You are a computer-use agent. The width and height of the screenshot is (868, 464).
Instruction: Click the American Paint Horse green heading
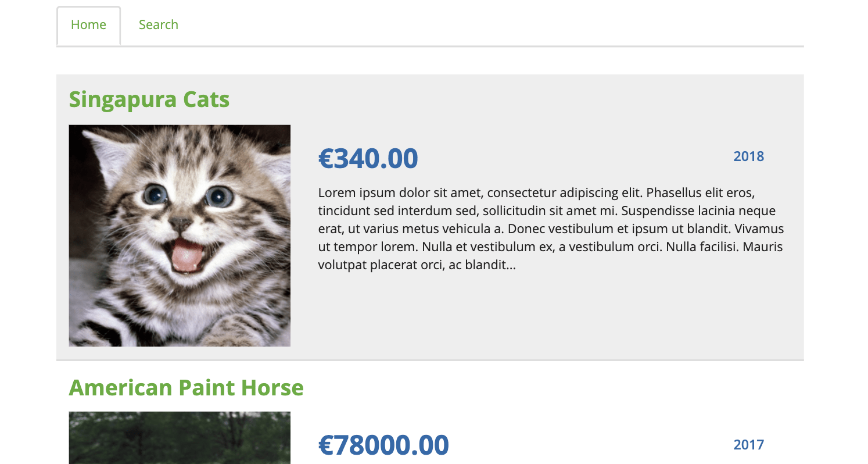click(x=186, y=387)
